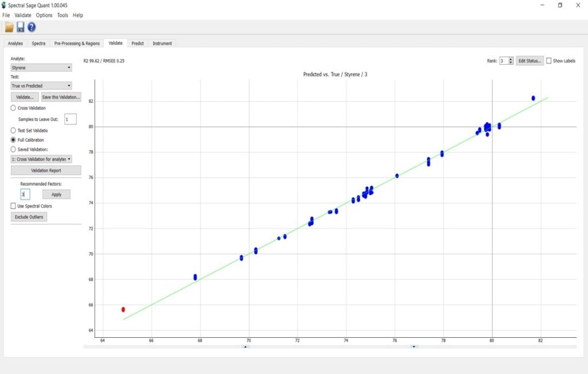588x374 pixels.
Task: Open the File menu
Action: 6,15
